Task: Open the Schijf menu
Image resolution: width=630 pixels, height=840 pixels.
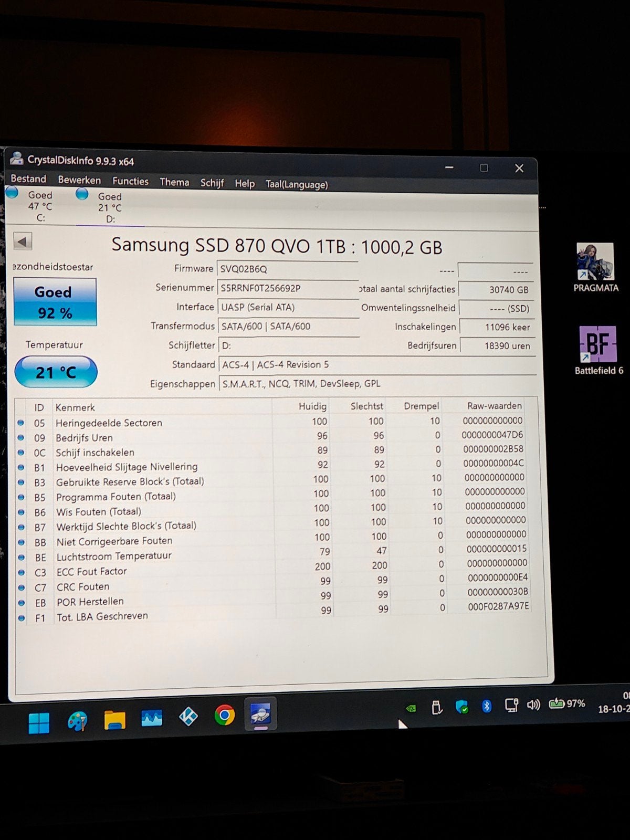Action: [x=212, y=183]
